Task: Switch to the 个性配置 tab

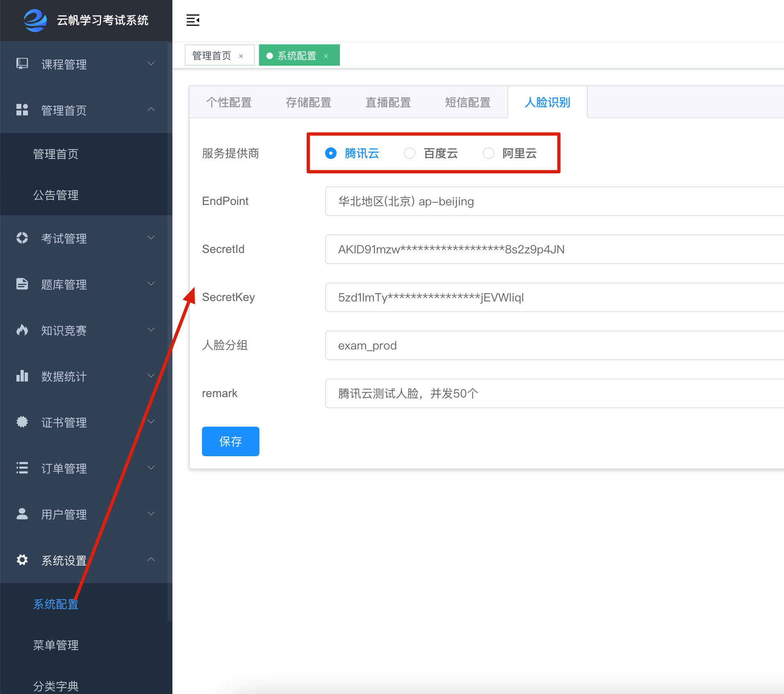Action: (229, 102)
